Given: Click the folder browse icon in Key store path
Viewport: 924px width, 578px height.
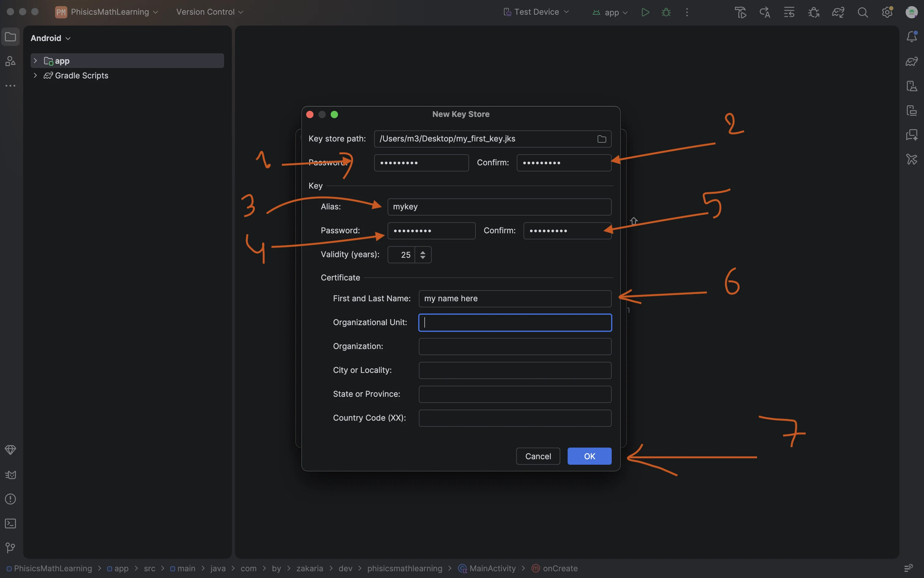Looking at the screenshot, I should click(x=601, y=139).
